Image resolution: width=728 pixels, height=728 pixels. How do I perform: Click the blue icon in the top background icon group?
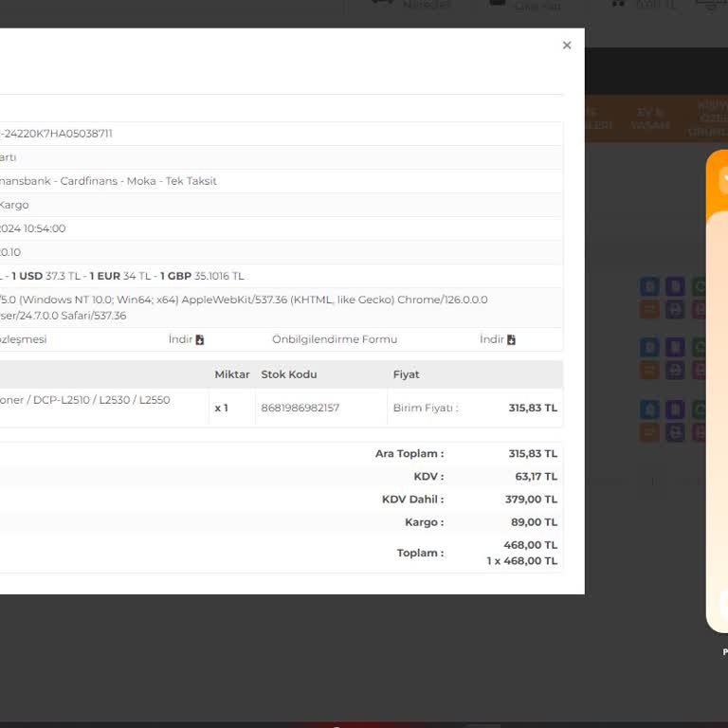(649, 286)
